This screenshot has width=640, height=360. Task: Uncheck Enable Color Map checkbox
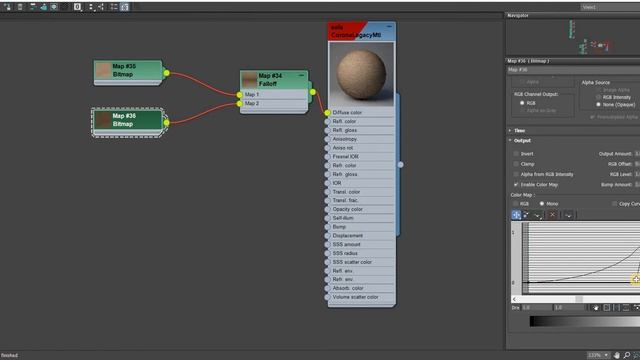516,184
